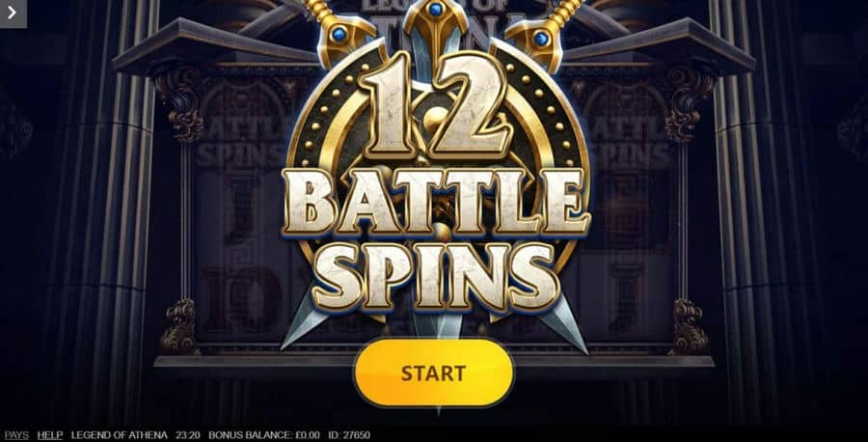Image resolution: width=868 pixels, height=442 pixels.
Task: Open the PAYS paytable link
Action: pyautogui.click(x=16, y=435)
